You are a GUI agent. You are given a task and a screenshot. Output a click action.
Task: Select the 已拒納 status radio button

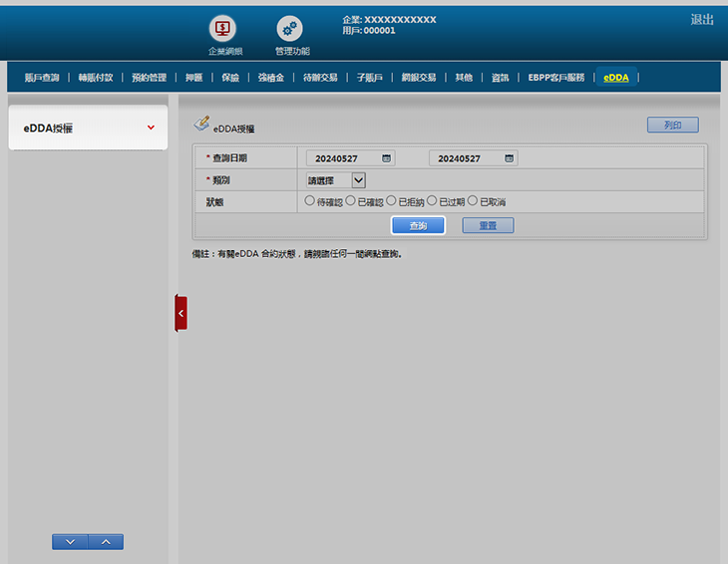pyautogui.click(x=392, y=201)
